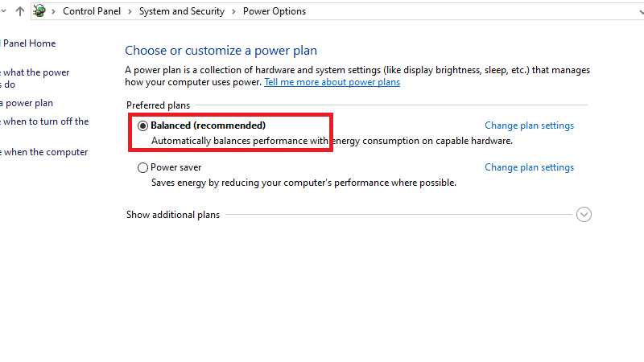Open the computer sleep sidebar link
644x362 pixels.
[x=44, y=152]
